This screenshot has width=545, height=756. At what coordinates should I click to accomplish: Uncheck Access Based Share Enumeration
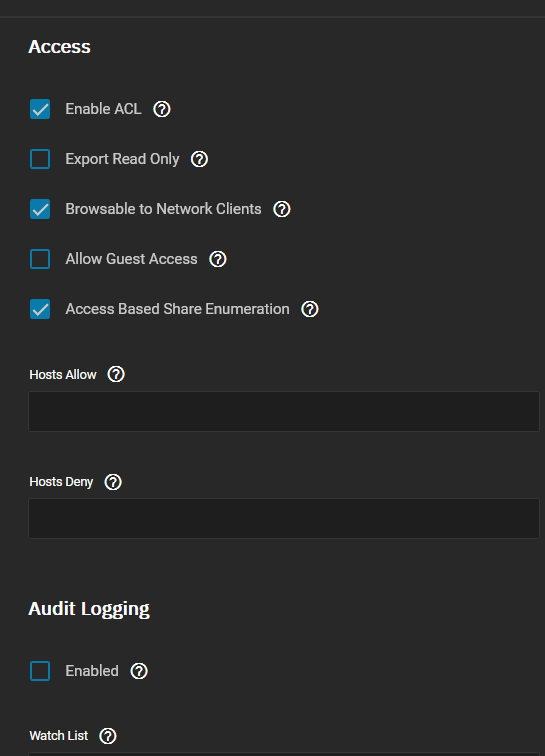tap(40, 309)
